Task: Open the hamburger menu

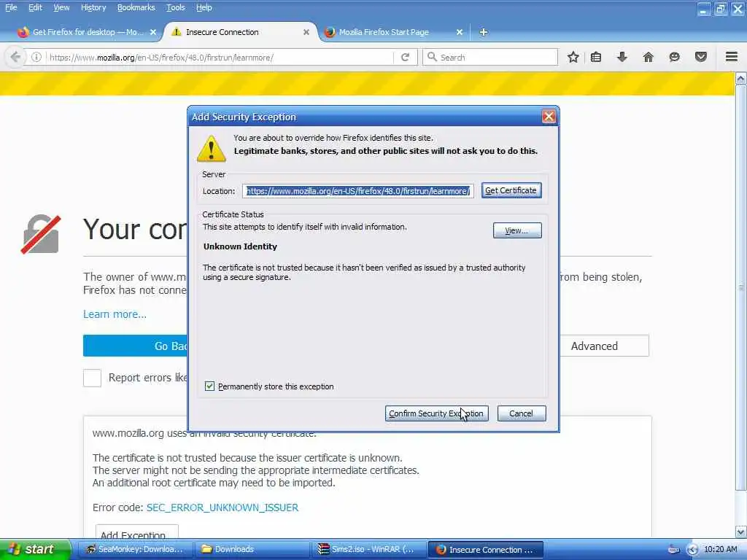Action: [x=732, y=57]
